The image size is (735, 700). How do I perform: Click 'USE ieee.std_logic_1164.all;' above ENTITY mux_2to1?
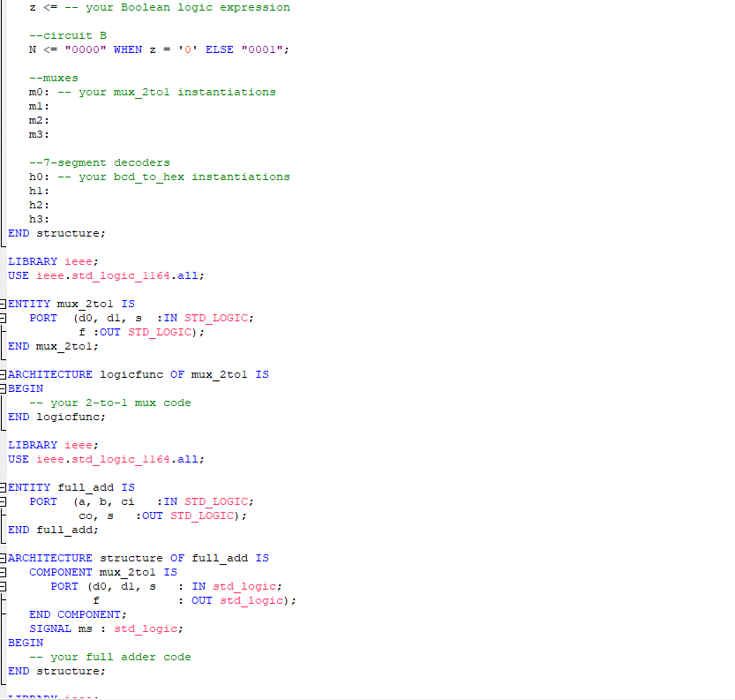(106, 275)
